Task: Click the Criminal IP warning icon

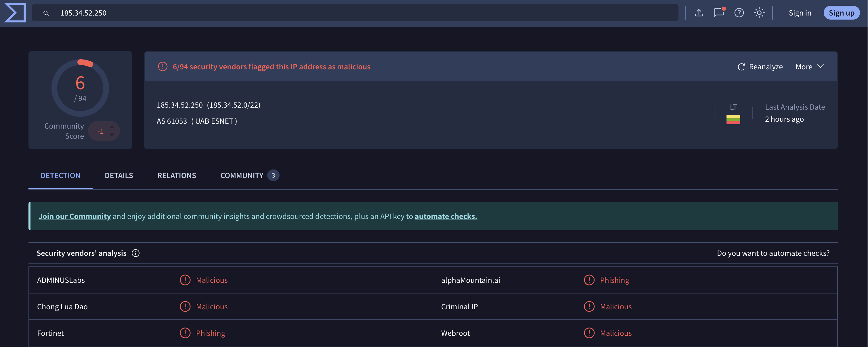Action: click(x=589, y=306)
